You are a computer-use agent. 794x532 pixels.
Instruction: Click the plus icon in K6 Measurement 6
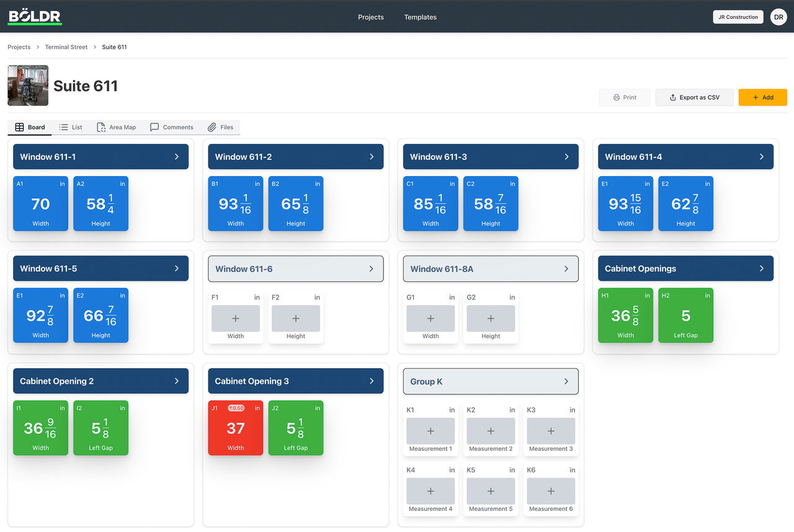point(551,491)
